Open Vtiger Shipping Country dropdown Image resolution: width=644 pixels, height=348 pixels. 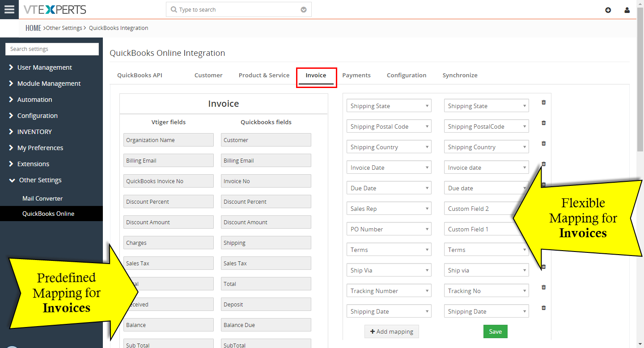[x=389, y=147]
